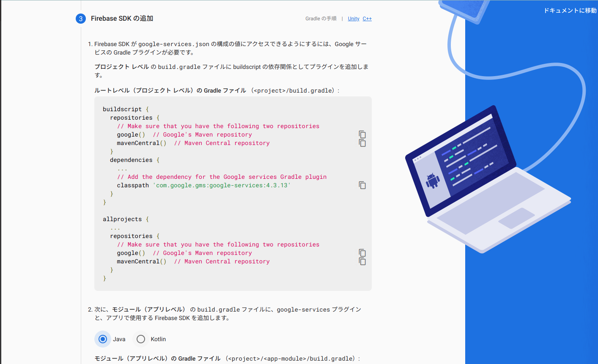Click モジュール(アプリレベル)の Gradle ファイル label
This screenshot has width=598, height=364.
click(157, 359)
